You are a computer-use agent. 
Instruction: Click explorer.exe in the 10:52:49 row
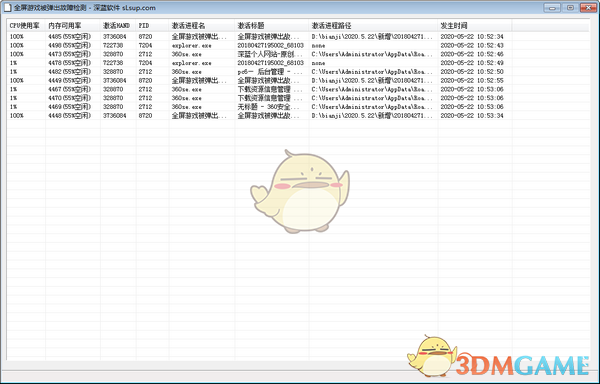pyautogui.click(x=191, y=63)
